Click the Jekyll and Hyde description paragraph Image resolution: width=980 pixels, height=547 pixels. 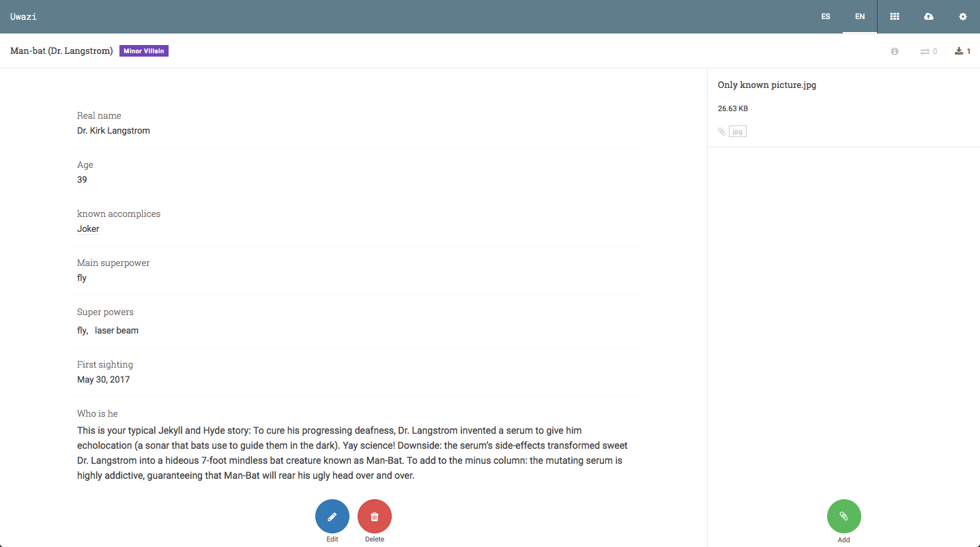[352, 454]
